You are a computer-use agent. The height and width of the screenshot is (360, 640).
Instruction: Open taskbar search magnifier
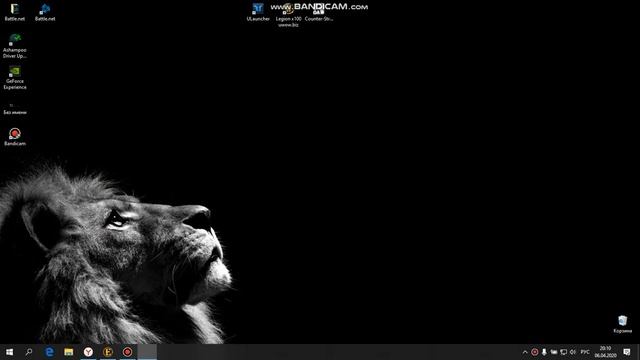point(29,352)
